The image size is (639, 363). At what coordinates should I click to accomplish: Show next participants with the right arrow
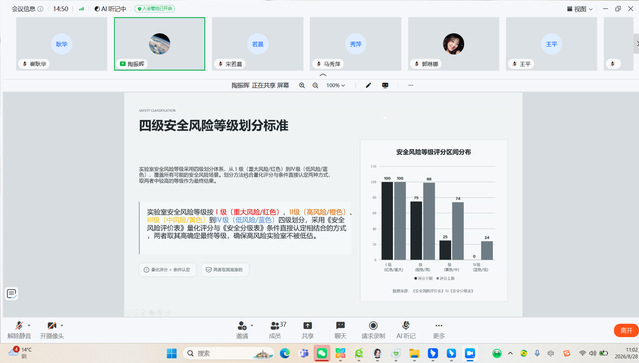(636, 44)
